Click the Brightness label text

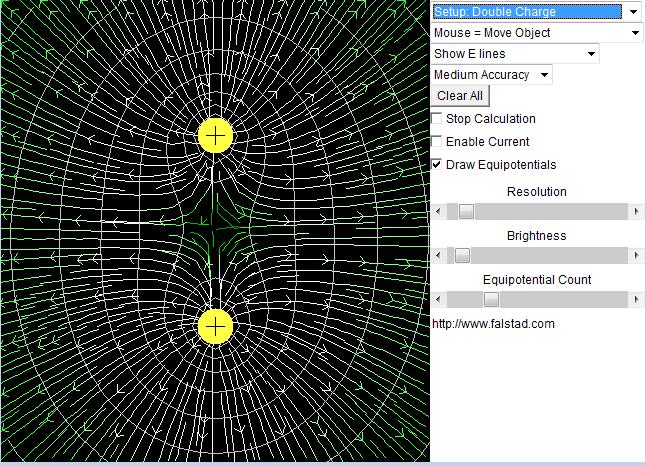[x=536, y=236]
